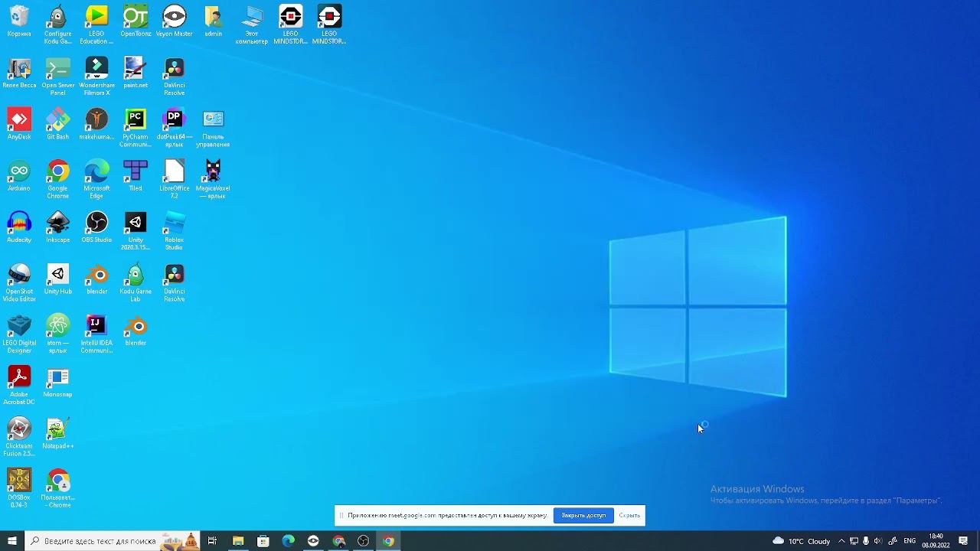
Task: Select the Audacity desktop shortcut
Action: point(19,227)
